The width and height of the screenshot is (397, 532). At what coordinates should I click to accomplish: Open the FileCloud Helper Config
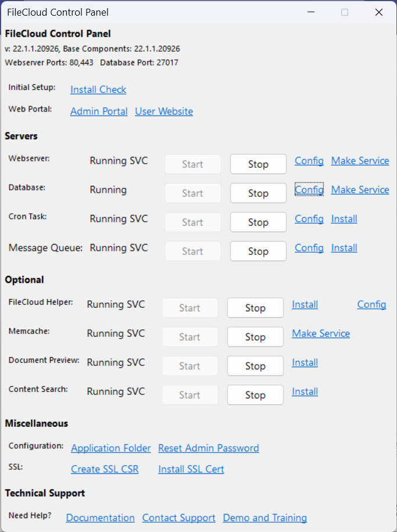point(371,304)
